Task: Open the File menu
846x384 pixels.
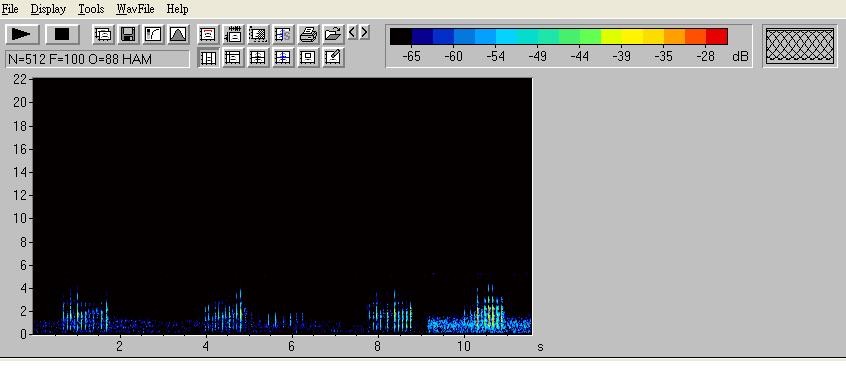Action: pos(10,9)
